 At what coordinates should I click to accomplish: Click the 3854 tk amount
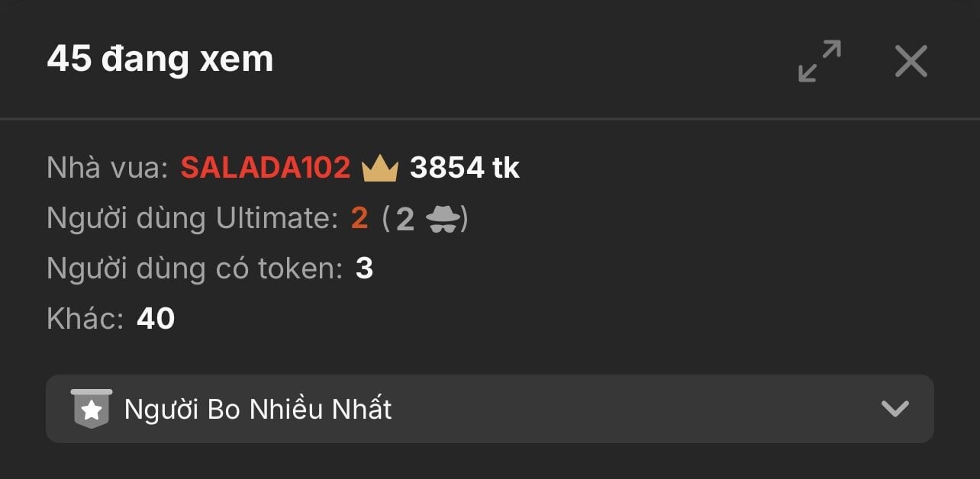tap(465, 168)
